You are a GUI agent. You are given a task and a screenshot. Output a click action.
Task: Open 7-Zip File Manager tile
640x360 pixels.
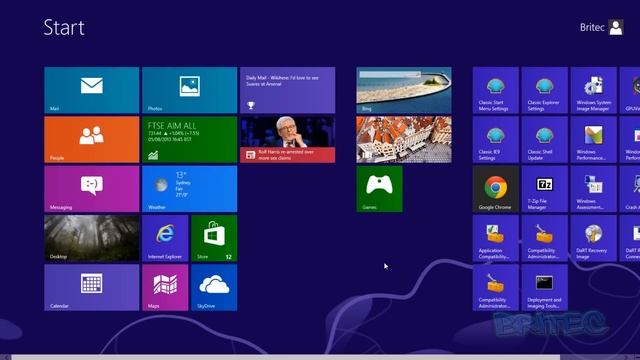pos(544,189)
